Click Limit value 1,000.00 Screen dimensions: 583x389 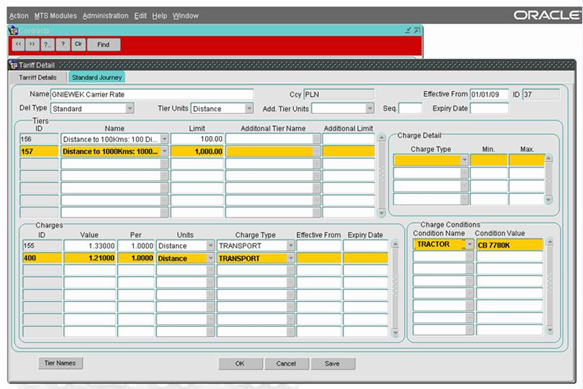coord(197,151)
